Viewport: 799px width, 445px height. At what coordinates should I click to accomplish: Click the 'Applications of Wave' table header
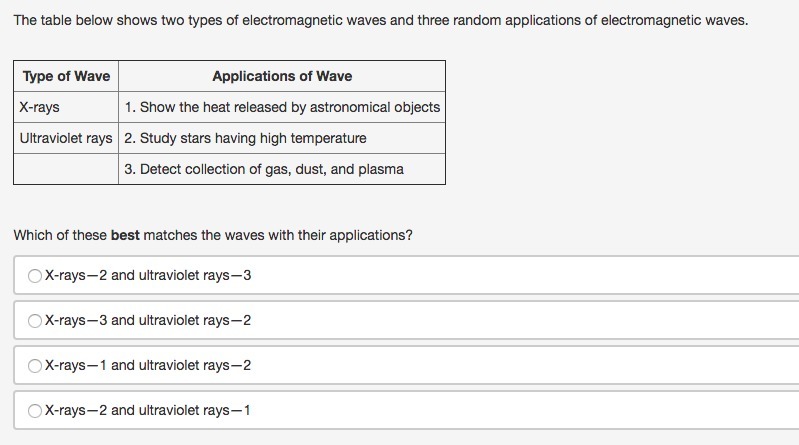tap(282, 76)
